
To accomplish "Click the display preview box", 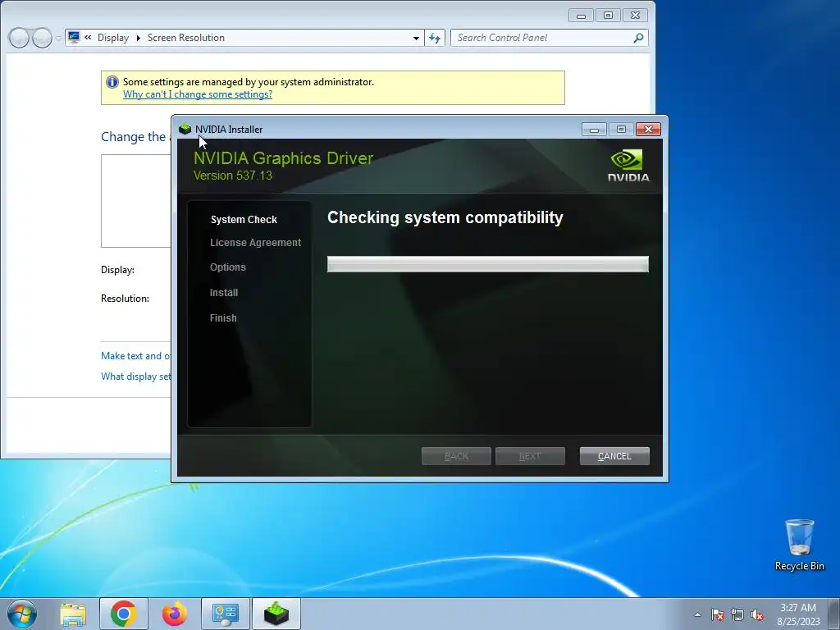I will coord(136,201).
